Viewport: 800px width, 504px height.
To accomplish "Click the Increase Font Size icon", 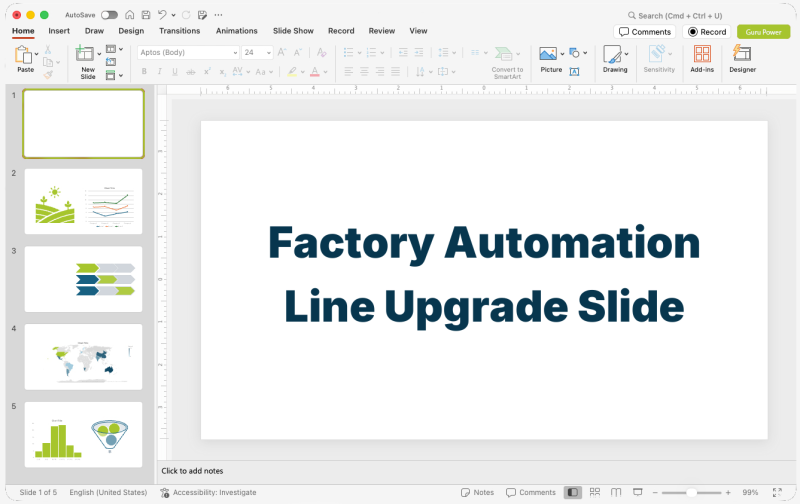I will pyautogui.click(x=282, y=52).
